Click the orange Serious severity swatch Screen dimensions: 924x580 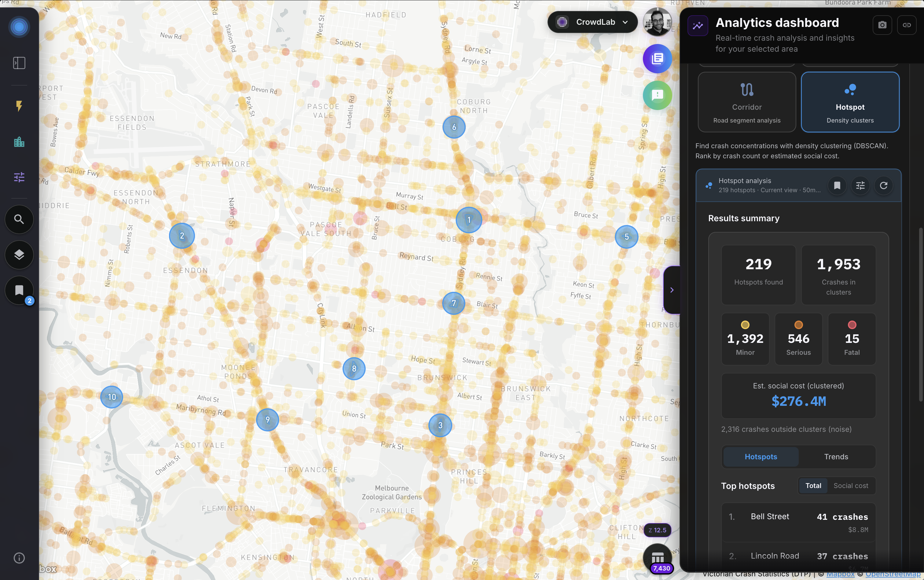[798, 325]
